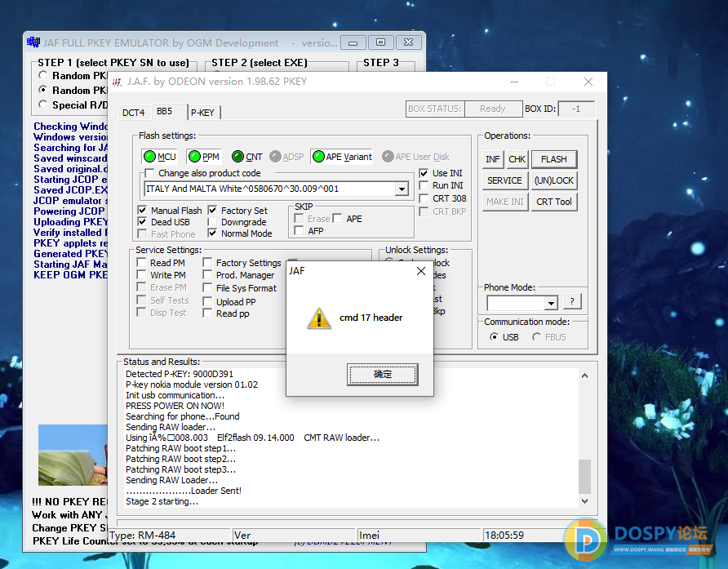Click the 确定 button in the dialog
Image resolution: width=728 pixels, height=569 pixels.
(383, 375)
